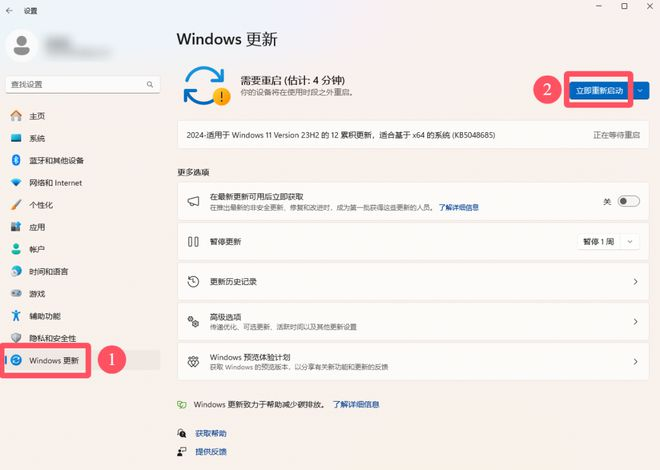660x470 pixels.
Task: Click the large update status sync icon
Action: pos(206,86)
